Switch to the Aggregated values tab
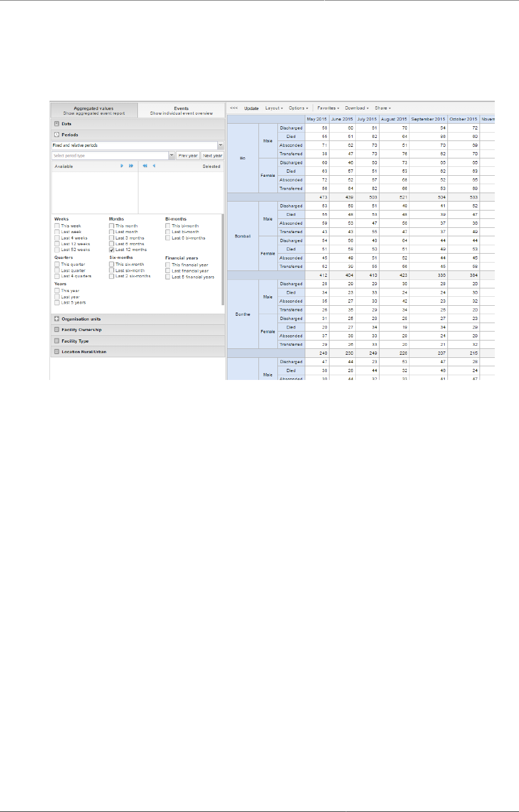 [94, 111]
